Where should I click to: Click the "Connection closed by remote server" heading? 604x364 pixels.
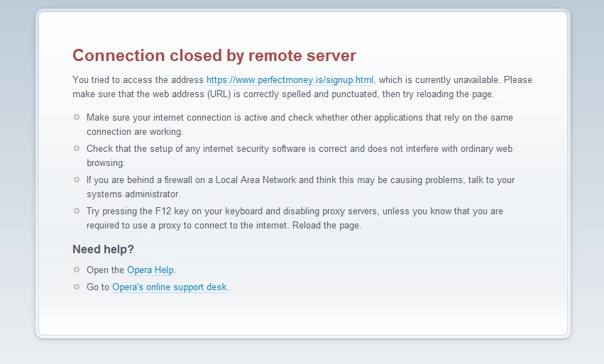click(214, 55)
